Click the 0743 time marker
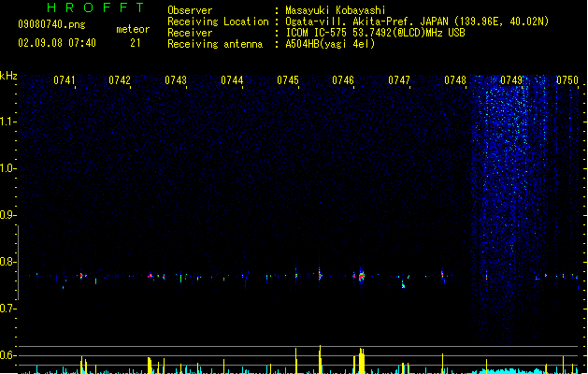 pos(176,80)
